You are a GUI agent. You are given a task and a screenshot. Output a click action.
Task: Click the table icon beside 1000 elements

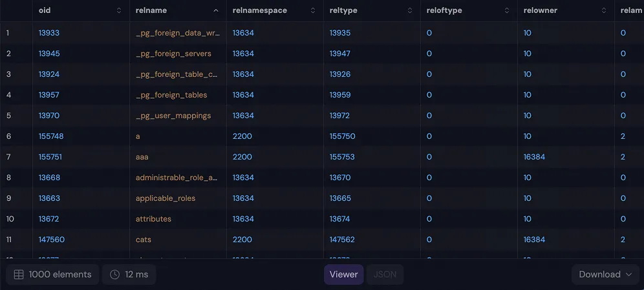pos(19,274)
